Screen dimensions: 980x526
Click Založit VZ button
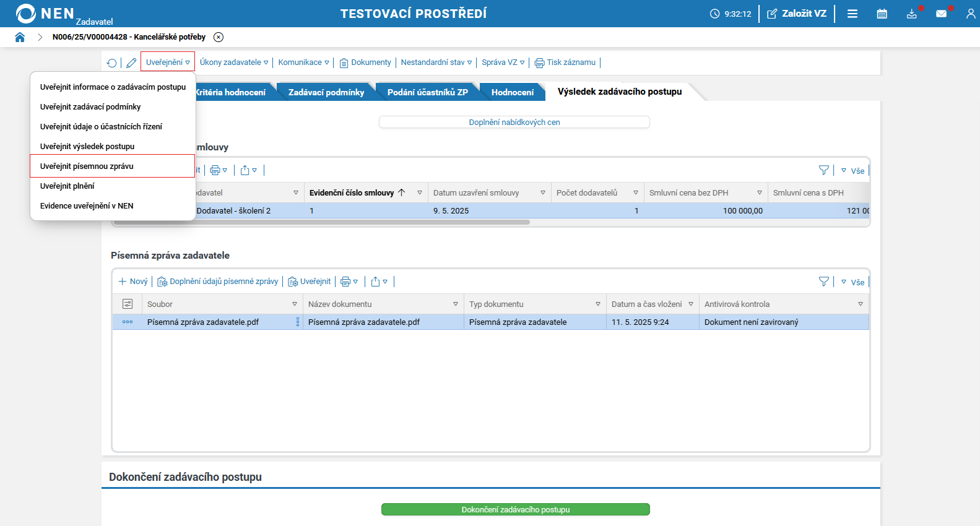pyautogui.click(x=797, y=14)
